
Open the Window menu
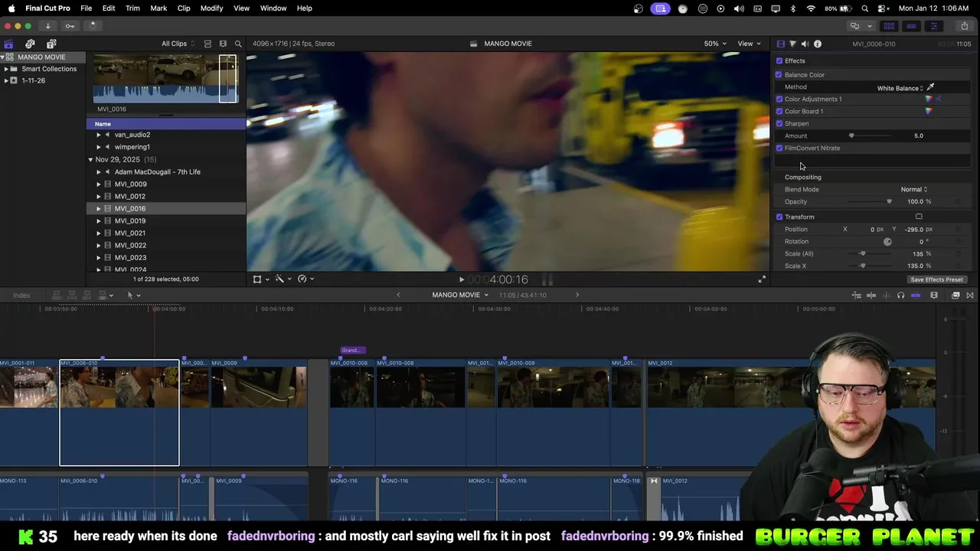[273, 8]
